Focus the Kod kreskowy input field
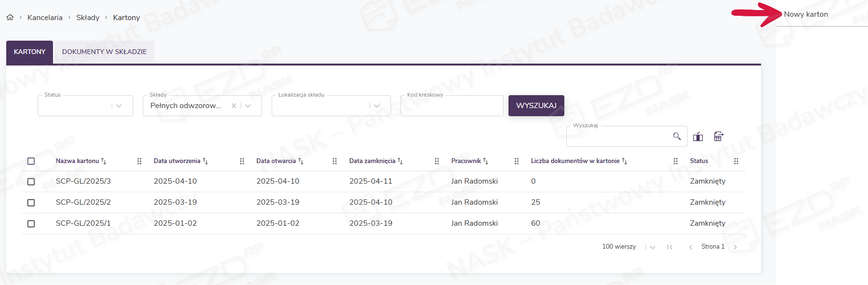The width and height of the screenshot is (868, 285). pos(452,106)
